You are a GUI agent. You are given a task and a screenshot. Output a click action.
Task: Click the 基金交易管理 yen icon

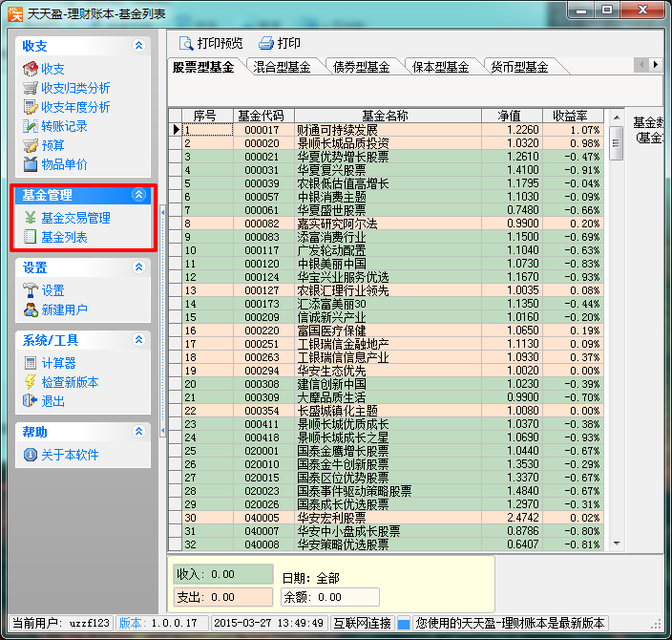coord(30,218)
